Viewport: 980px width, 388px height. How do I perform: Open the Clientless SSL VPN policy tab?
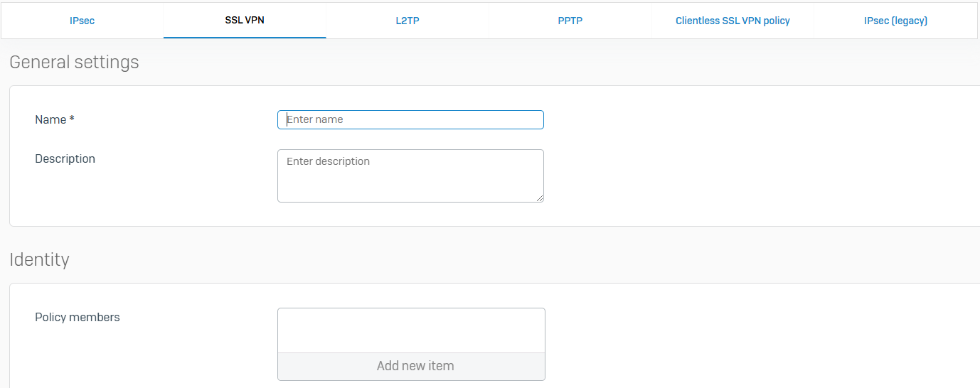[x=733, y=21]
